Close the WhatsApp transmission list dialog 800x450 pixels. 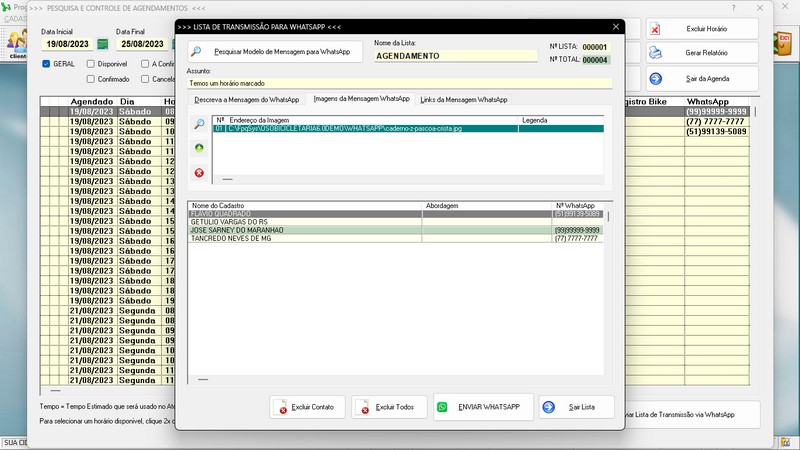[x=616, y=27]
